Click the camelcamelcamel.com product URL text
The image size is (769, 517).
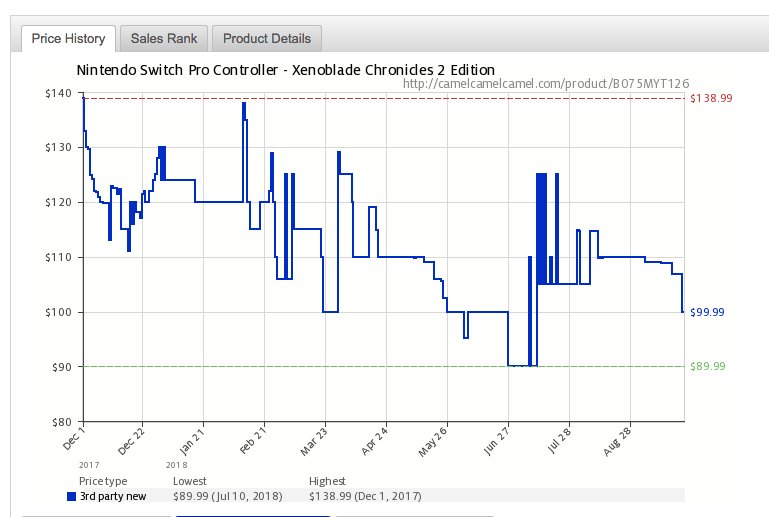coord(546,84)
